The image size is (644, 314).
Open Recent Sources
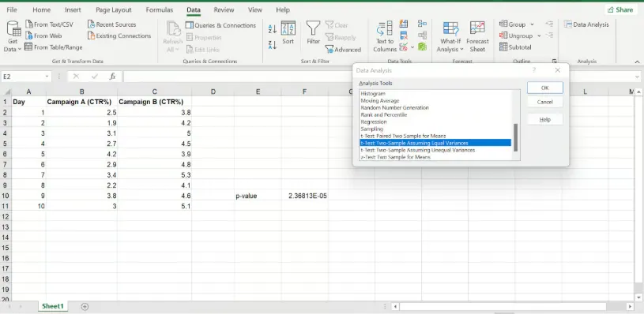(111, 24)
